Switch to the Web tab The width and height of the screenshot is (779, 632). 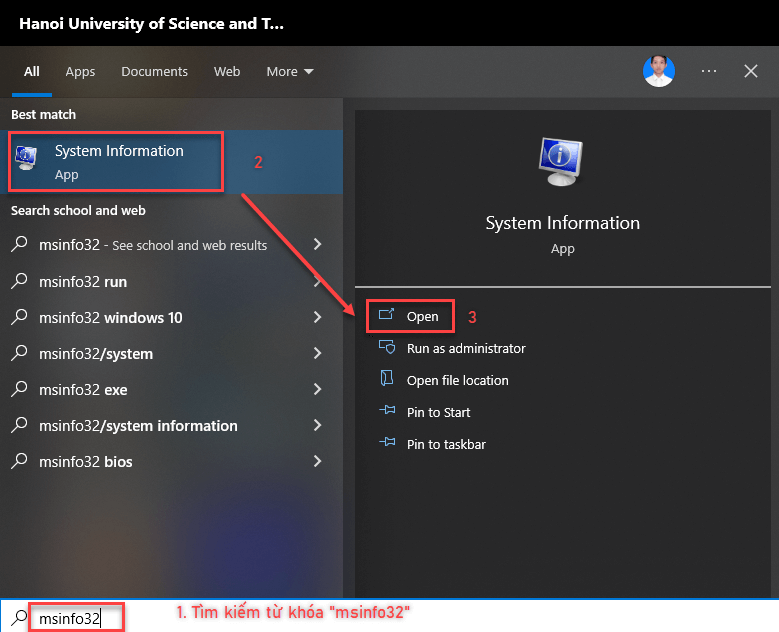pos(227,72)
